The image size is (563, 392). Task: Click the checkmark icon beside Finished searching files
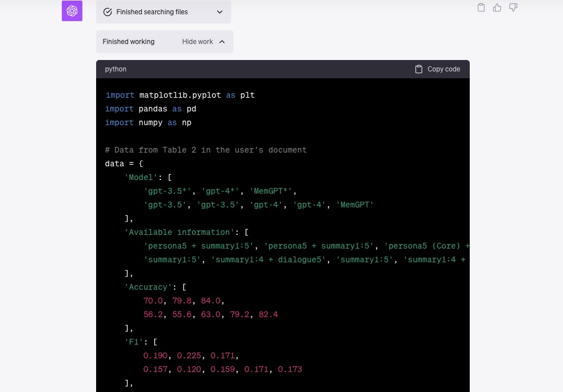pos(108,12)
